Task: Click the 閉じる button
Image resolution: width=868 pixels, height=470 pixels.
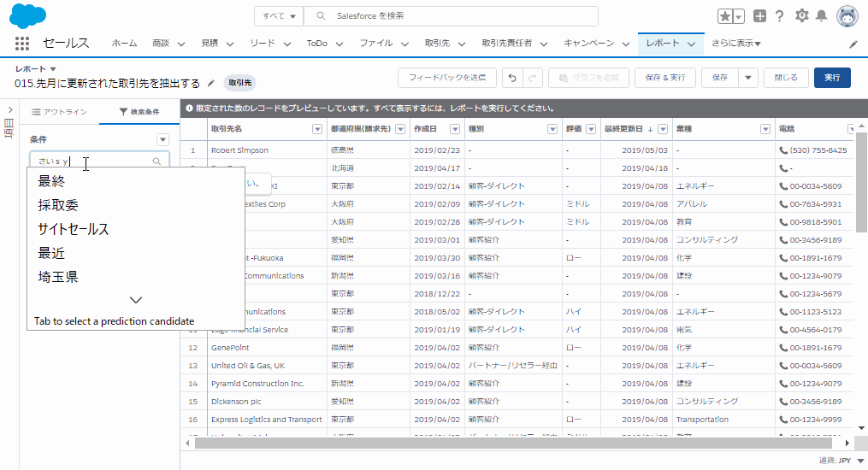Action: (786, 78)
